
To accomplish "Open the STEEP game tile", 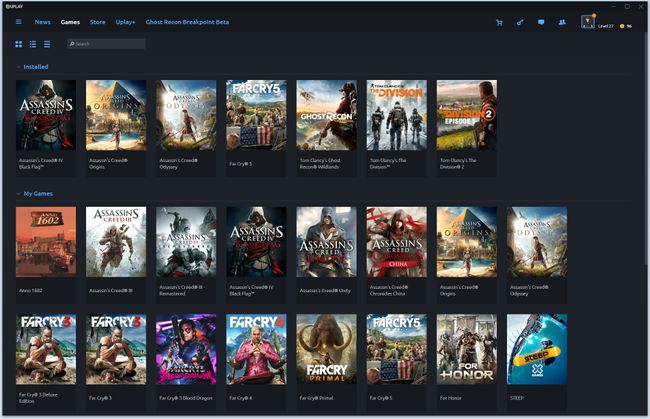I will (537, 362).
